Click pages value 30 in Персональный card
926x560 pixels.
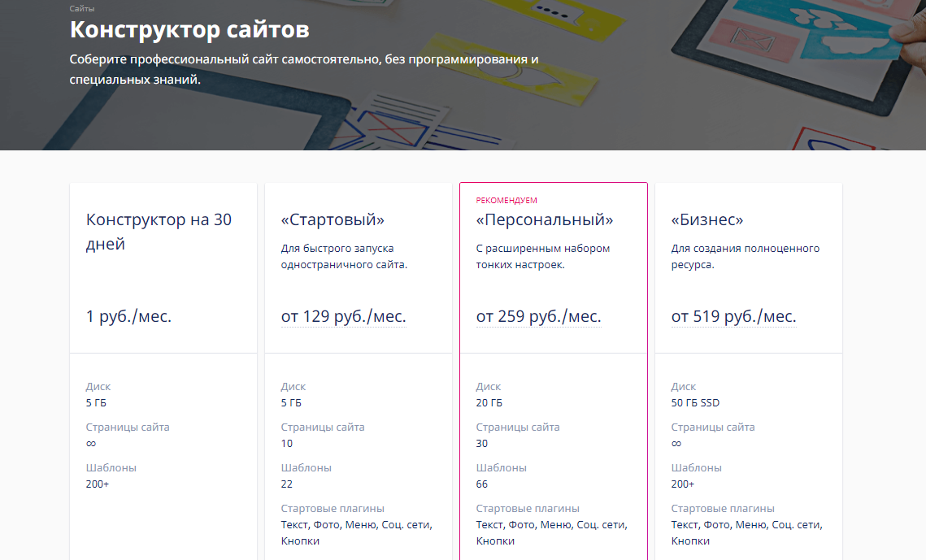click(482, 444)
